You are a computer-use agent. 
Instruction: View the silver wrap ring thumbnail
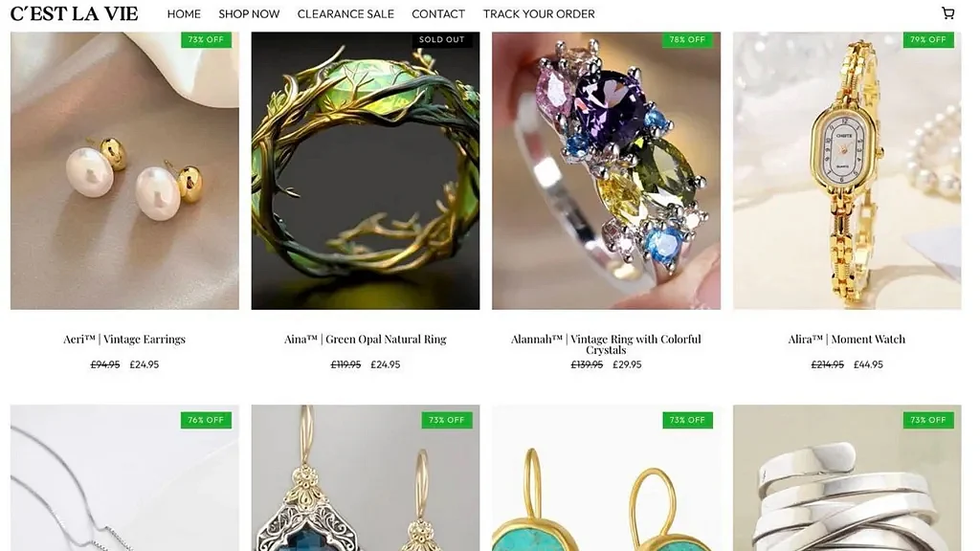[847, 478]
